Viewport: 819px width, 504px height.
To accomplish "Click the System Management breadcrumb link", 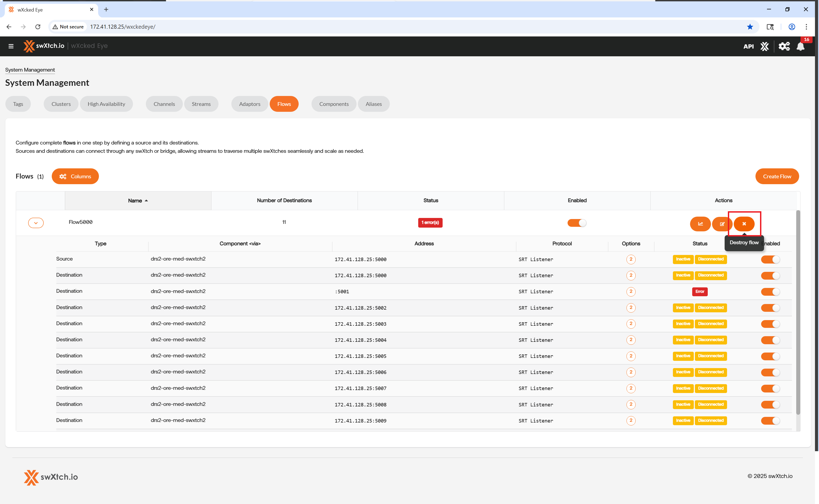I will coord(30,70).
